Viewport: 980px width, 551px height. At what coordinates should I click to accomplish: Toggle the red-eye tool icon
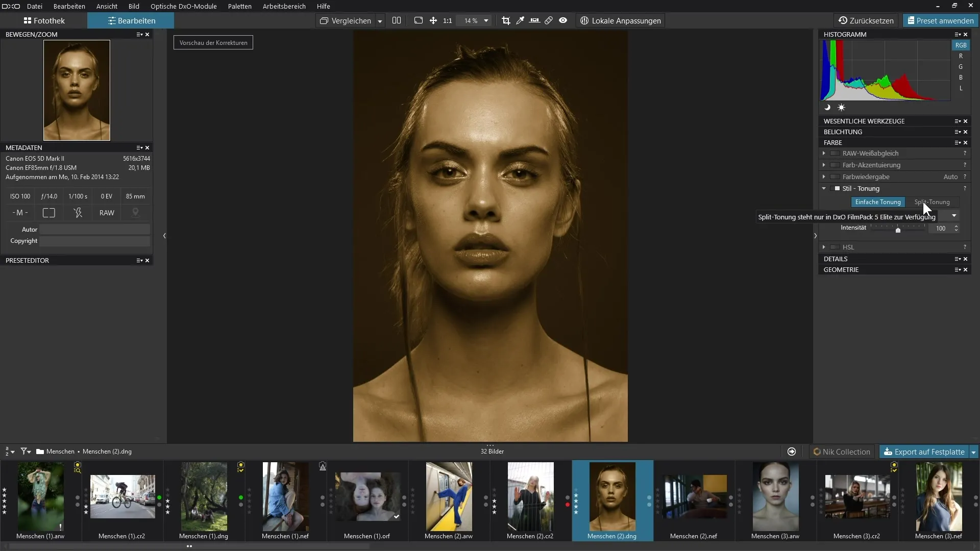coord(563,20)
